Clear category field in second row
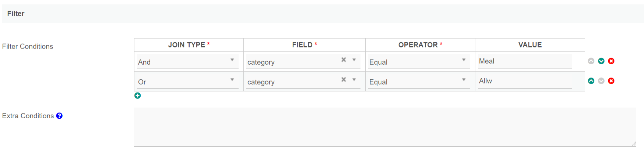The width and height of the screenshot is (644, 151). 344,79
